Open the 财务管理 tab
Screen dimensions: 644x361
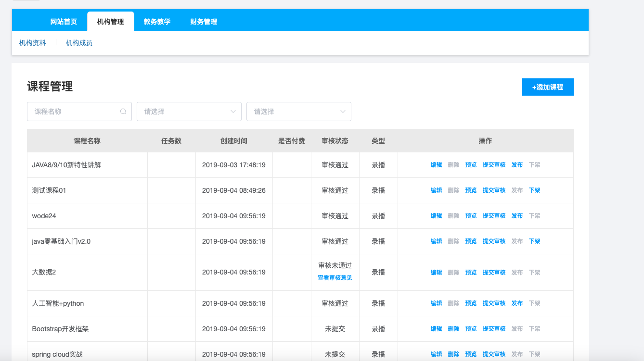point(204,22)
